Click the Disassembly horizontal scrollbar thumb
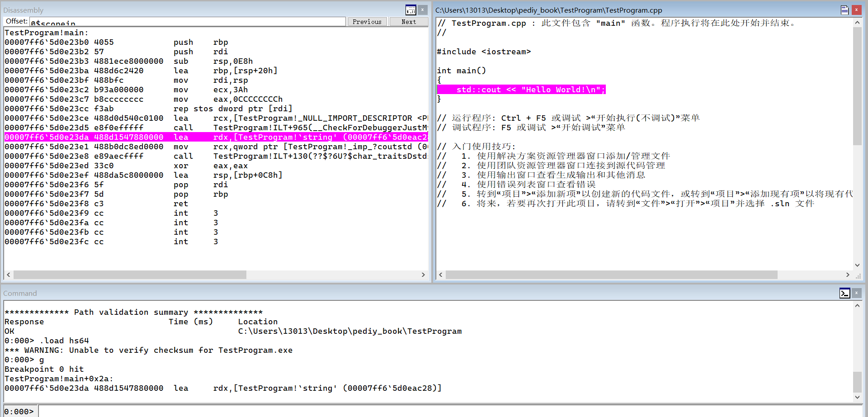 [130, 275]
